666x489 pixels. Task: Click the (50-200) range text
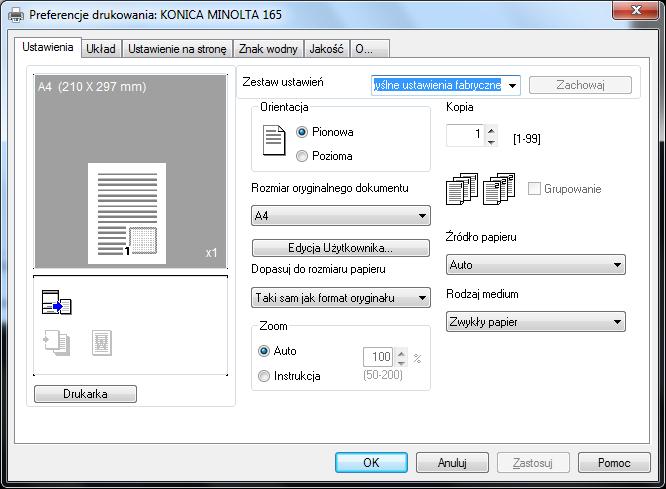(383, 375)
